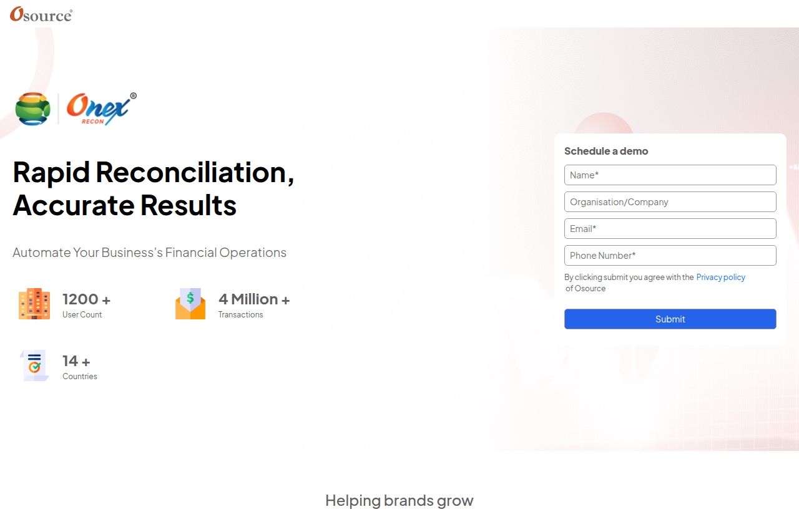This screenshot has height=532, width=799.
Task: Click the Schedule a demo heading
Action: pos(606,151)
